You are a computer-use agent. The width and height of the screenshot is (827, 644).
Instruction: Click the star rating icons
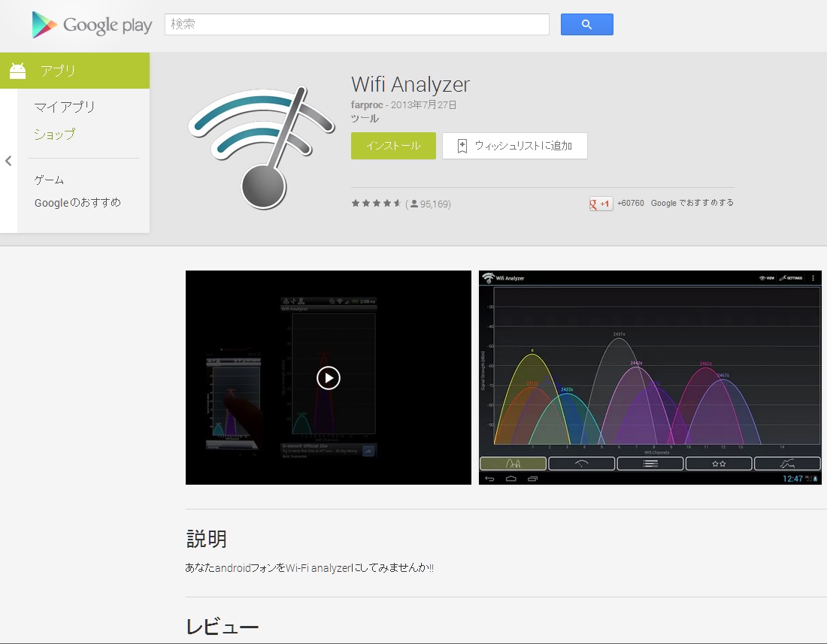377,204
